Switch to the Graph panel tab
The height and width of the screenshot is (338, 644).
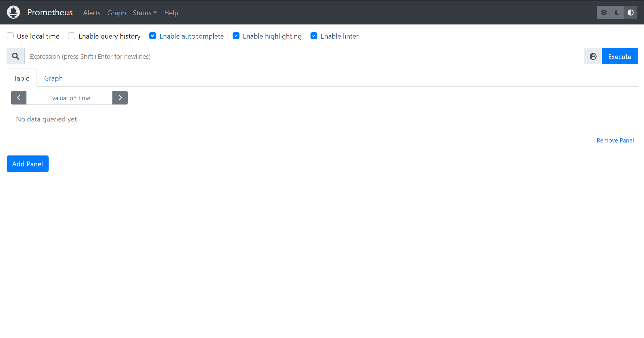tap(53, 78)
